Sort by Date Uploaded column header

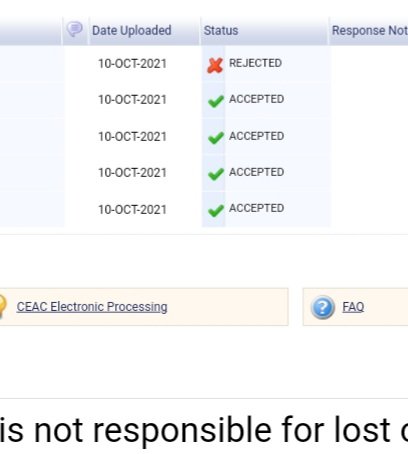coord(132,30)
